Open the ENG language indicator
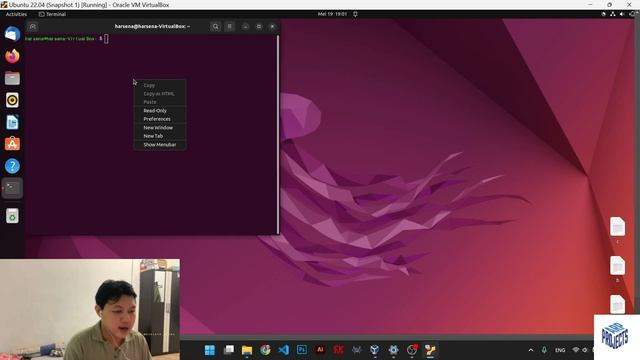640x360 pixels. coord(560,350)
